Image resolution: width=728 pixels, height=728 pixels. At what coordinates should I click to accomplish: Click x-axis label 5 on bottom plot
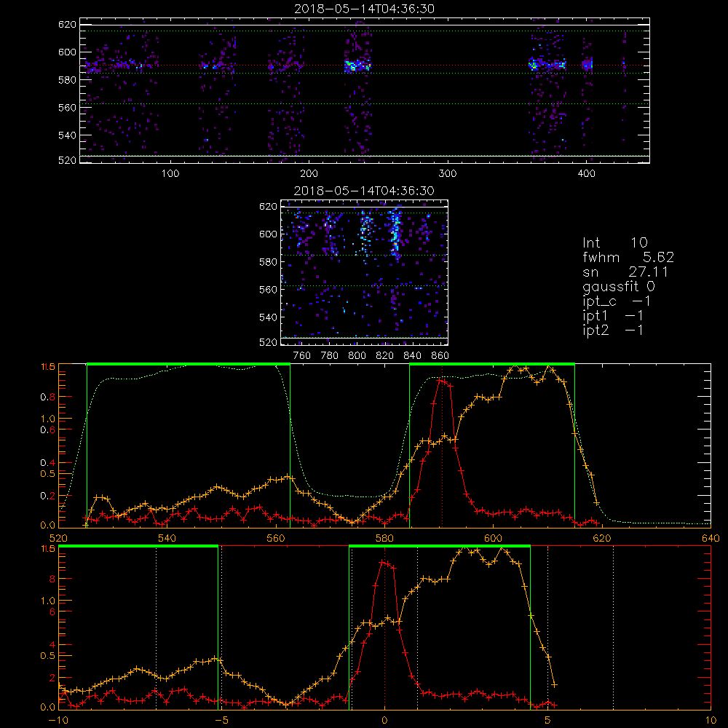[x=548, y=720]
